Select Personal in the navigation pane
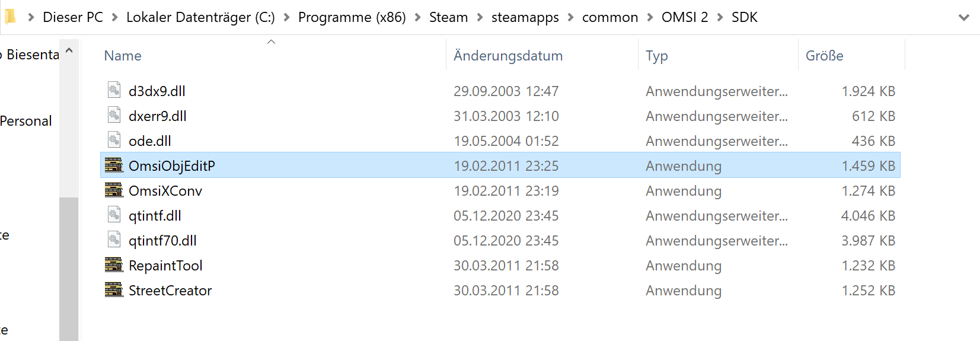The height and width of the screenshot is (341, 980). pyautogui.click(x=26, y=121)
